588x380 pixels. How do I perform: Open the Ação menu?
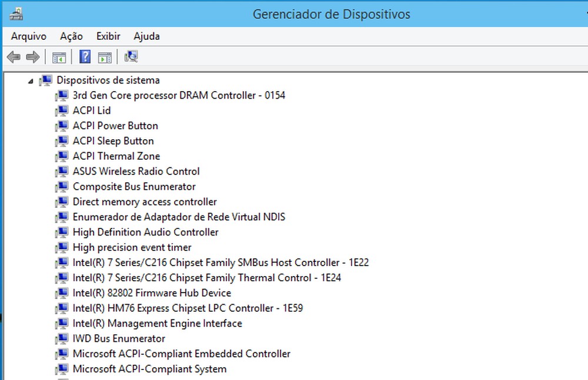tap(71, 36)
